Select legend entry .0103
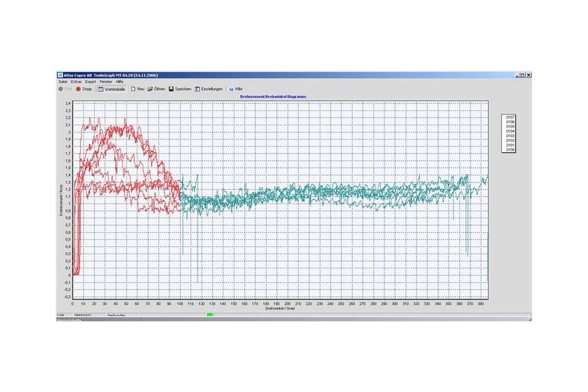Viewport: 588px width, 392px height. (509, 136)
